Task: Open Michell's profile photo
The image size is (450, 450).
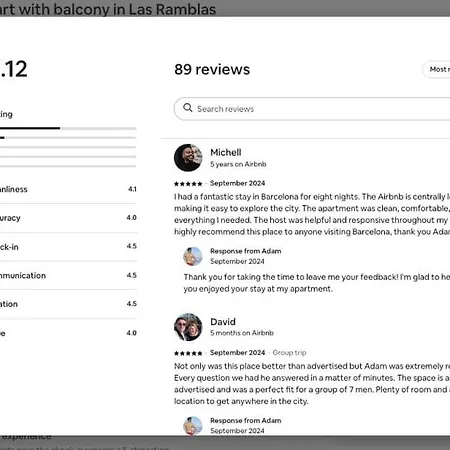Action: [x=188, y=158]
